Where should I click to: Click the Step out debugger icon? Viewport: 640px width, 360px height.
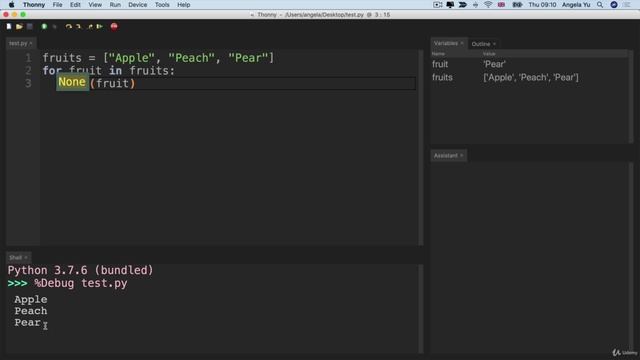[90, 27]
